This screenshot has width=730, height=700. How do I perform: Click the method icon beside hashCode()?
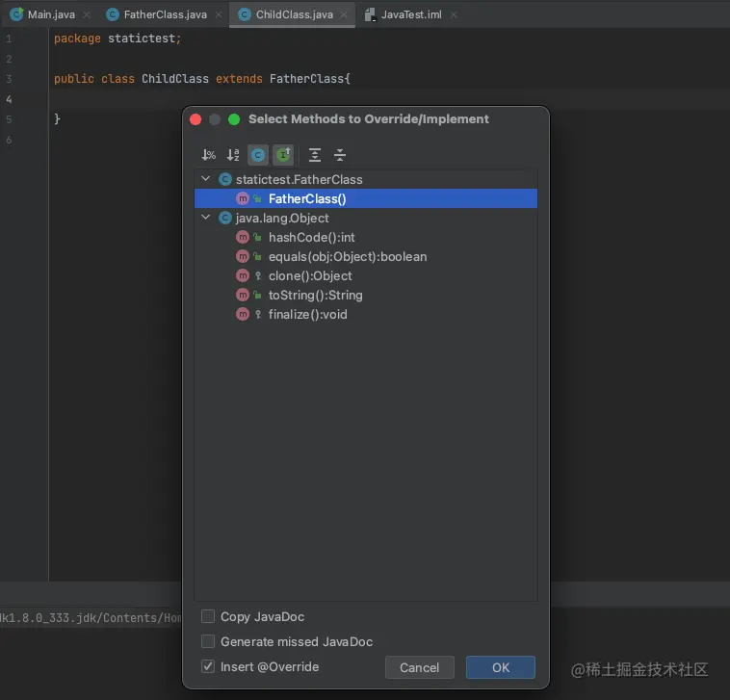click(243, 238)
